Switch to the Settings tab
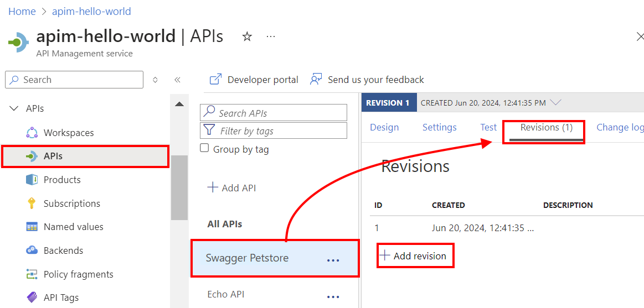 [440, 128]
